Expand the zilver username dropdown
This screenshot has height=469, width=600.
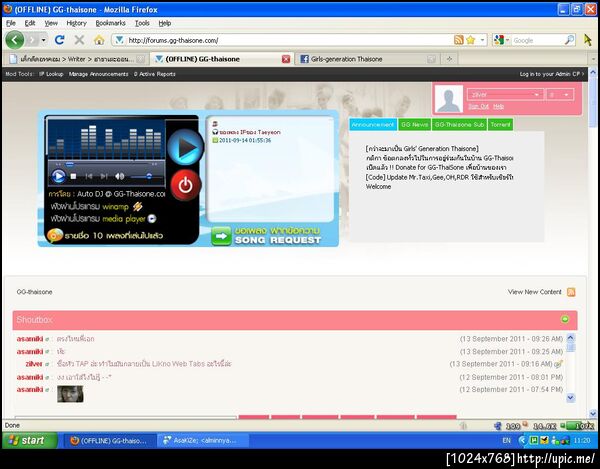(505, 94)
